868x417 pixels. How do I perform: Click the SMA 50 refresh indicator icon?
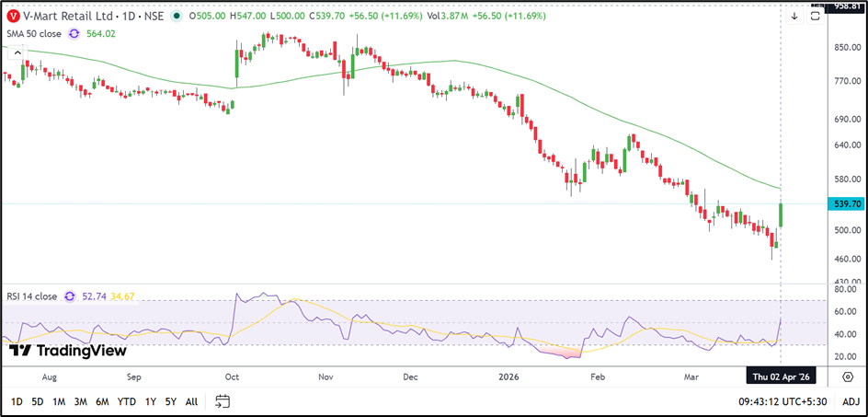pyautogui.click(x=73, y=34)
